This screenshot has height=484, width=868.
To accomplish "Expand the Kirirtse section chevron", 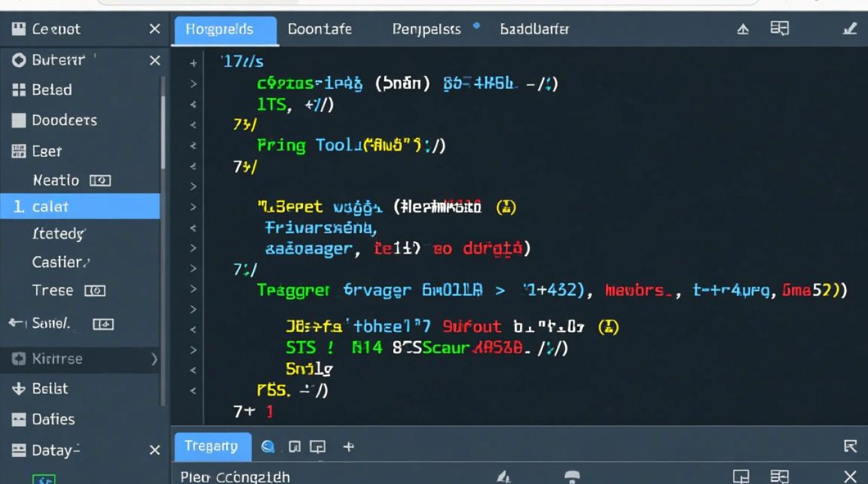I will [x=155, y=359].
